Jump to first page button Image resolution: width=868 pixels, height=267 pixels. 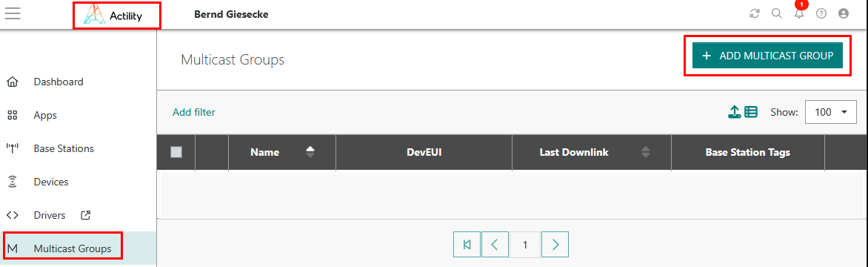[467, 244]
